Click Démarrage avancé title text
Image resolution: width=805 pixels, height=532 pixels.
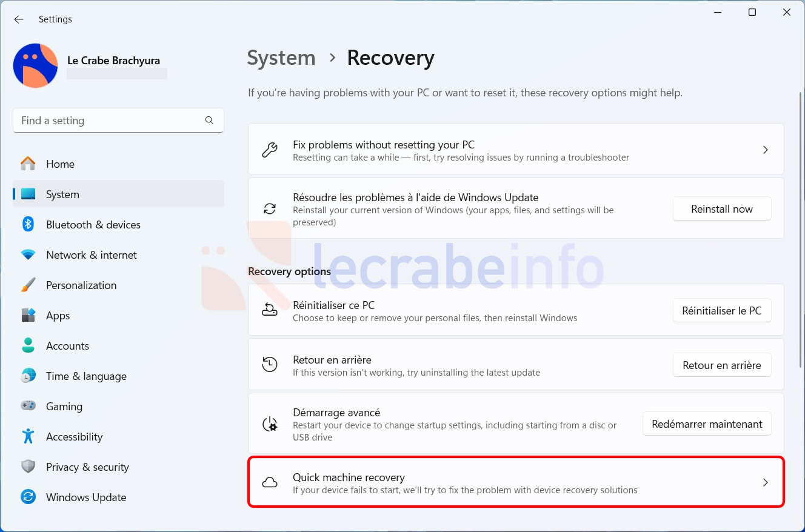[336, 412]
